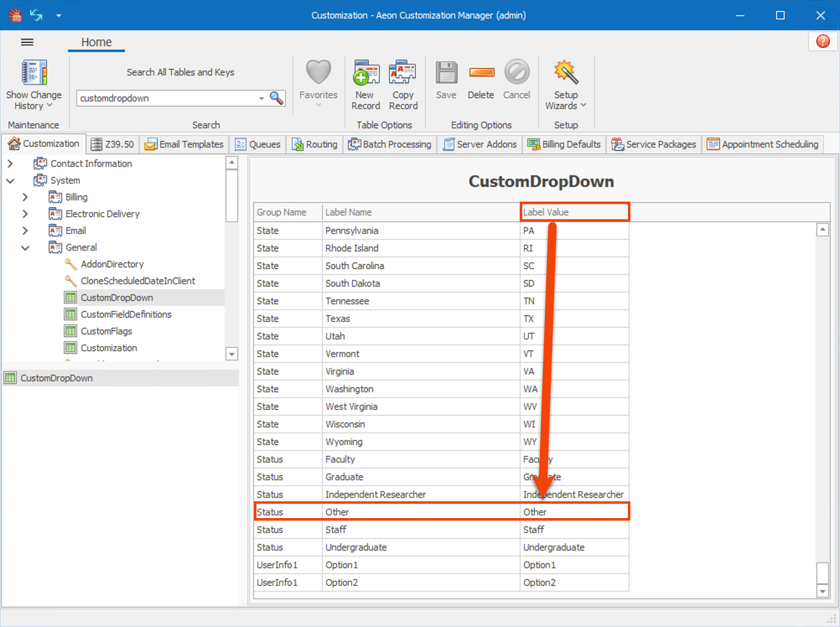Image resolution: width=840 pixels, height=627 pixels.
Task: Delete the selected record
Action: (481, 80)
